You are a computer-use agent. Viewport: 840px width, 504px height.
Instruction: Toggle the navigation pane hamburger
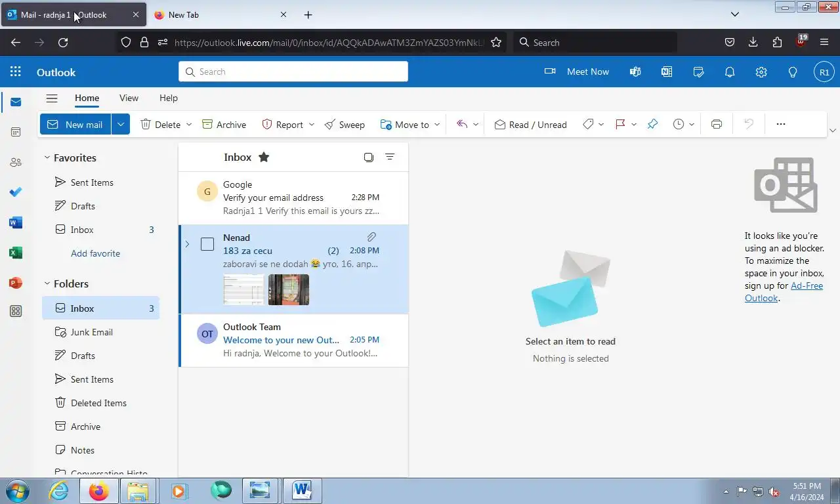pyautogui.click(x=52, y=98)
